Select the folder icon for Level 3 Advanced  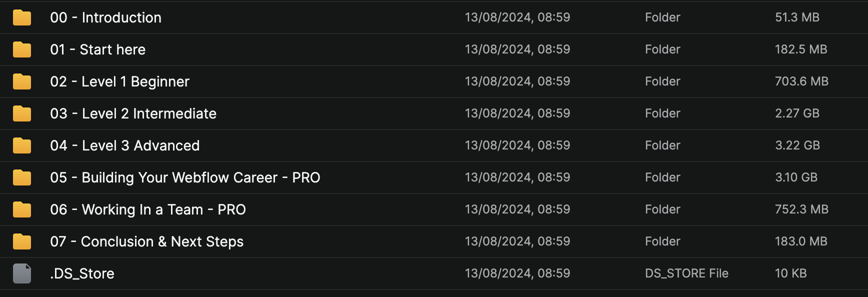point(22,145)
